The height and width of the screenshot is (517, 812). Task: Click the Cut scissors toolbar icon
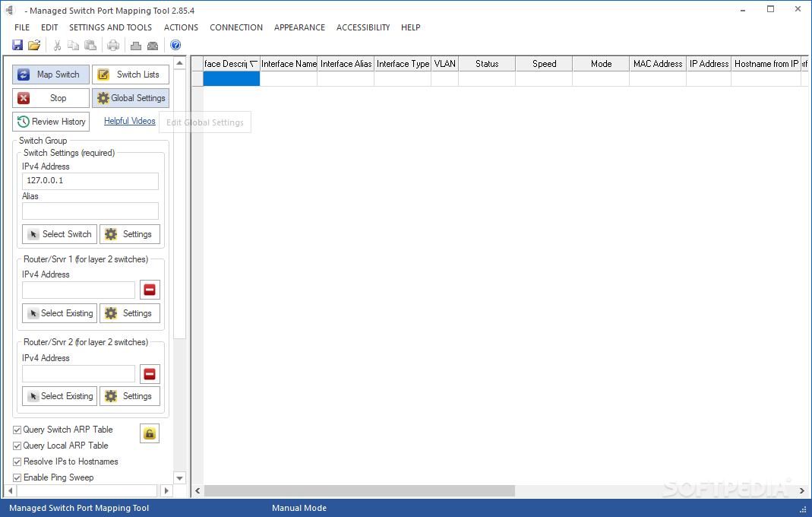point(58,45)
